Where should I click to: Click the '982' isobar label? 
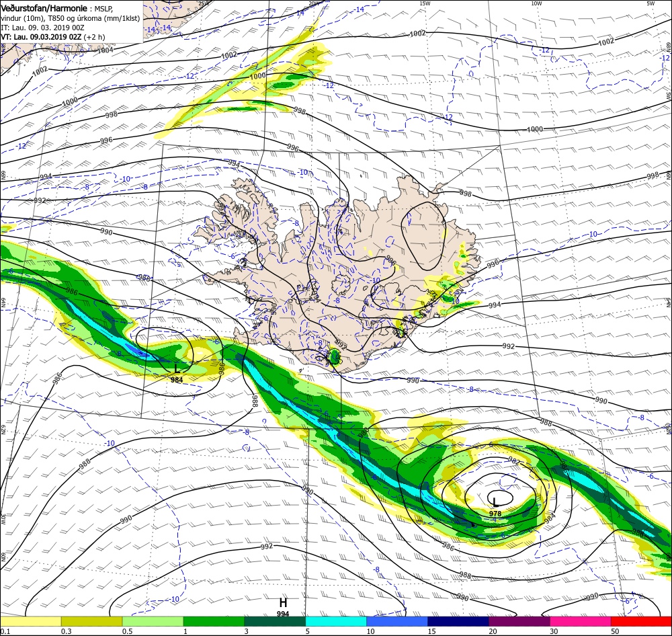[x=514, y=462]
